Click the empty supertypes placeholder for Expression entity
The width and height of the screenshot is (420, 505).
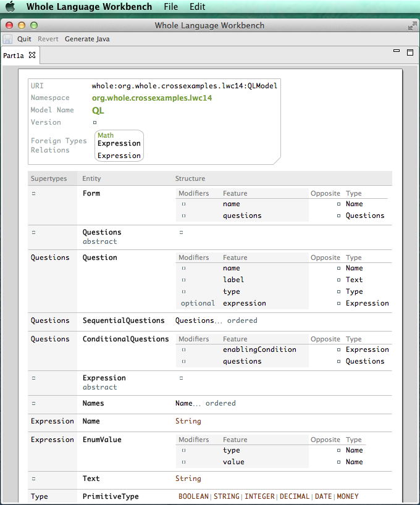coord(33,378)
